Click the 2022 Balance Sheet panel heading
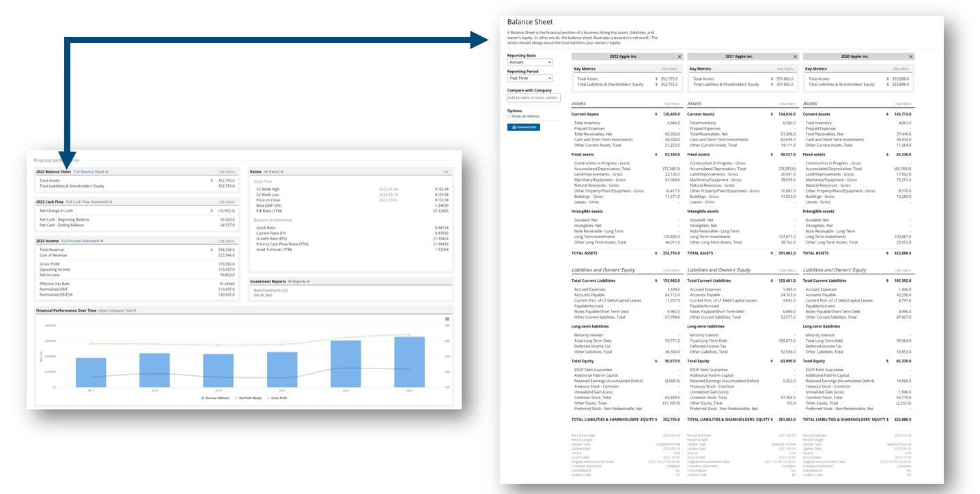This screenshot has height=494, width=980. (x=53, y=172)
